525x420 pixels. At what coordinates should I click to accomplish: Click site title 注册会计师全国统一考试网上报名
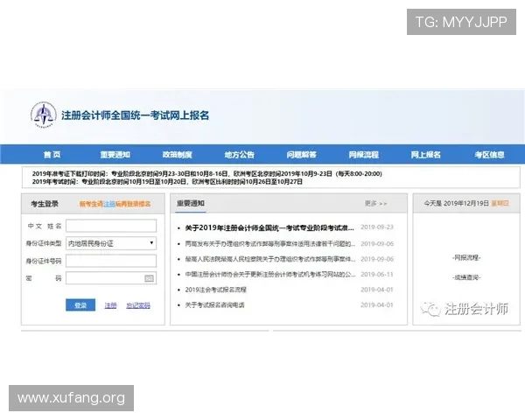pyautogui.click(x=135, y=115)
